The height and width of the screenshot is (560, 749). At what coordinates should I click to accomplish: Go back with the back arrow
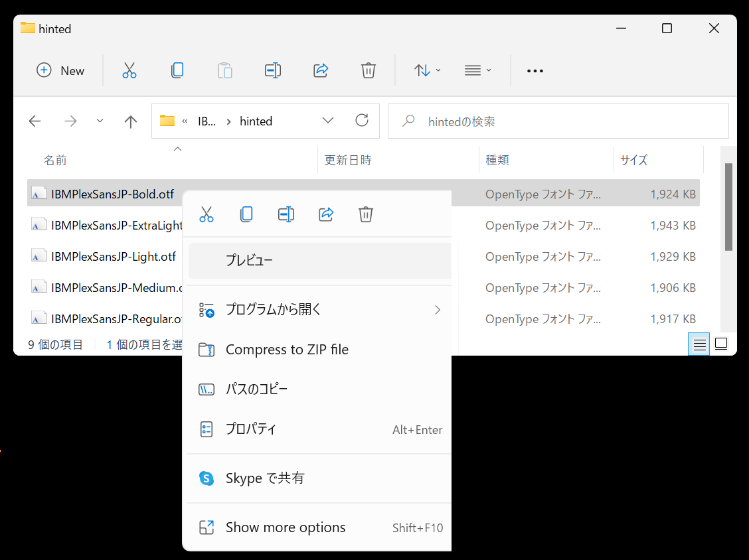(35, 121)
